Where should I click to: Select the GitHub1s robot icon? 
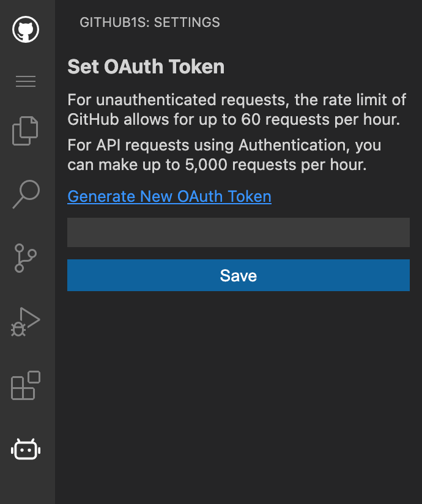click(x=26, y=450)
